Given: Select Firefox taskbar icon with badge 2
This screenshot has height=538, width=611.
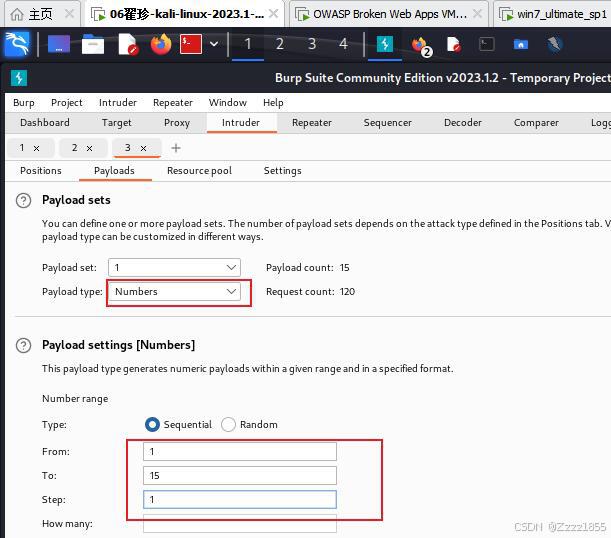Looking at the screenshot, I should point(422,45).
